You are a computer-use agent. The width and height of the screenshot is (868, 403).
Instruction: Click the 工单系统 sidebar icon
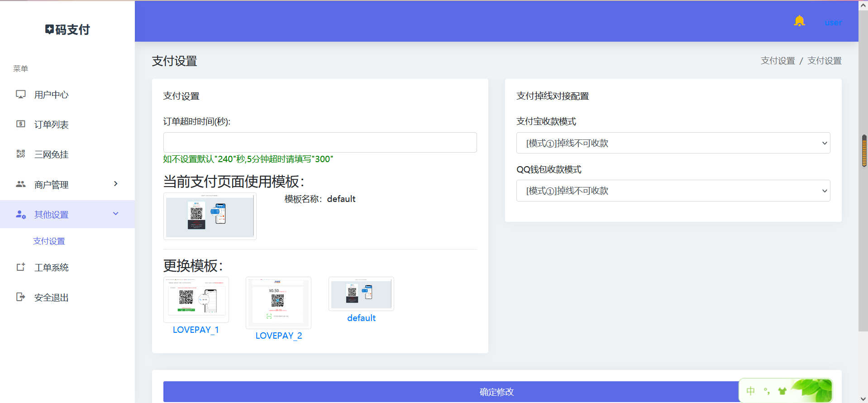coord(21,267)
